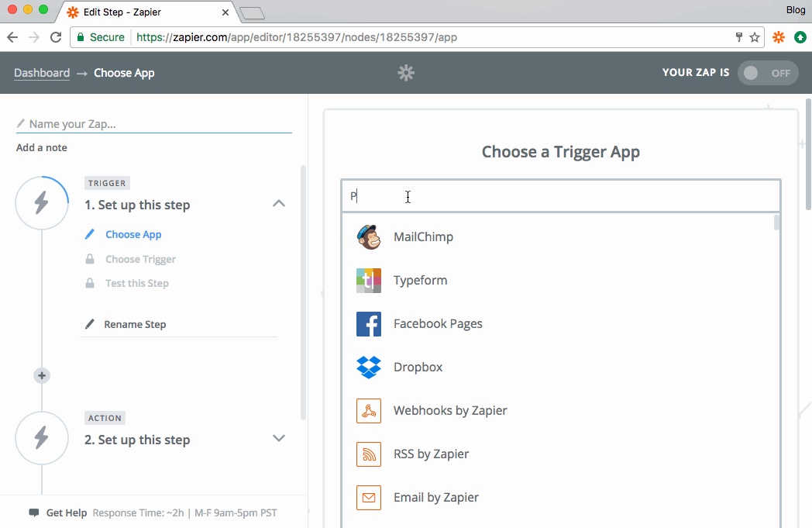The height and width of the screenshot is (528, 812).
Task: Select MailChimp from the app list
Action: [x=423, y=236]
